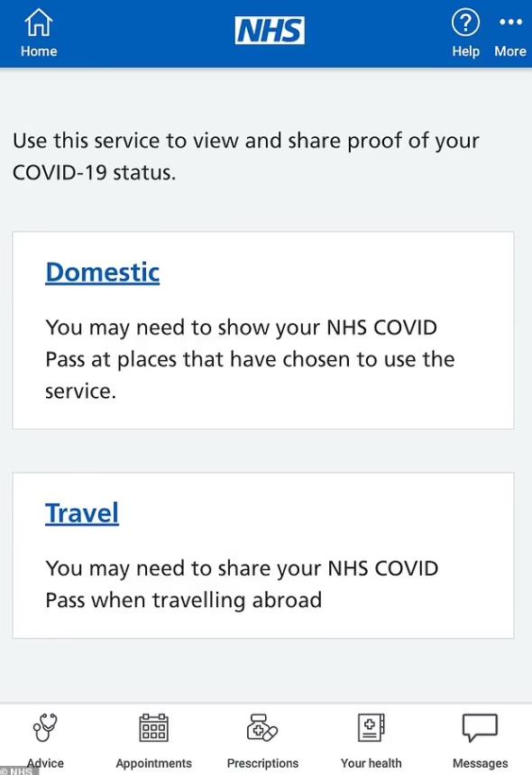Image resolution: width=532 pixels, height=775 pixels.
Task: Tap the Home label in header
Action: [x=39, y=51]
